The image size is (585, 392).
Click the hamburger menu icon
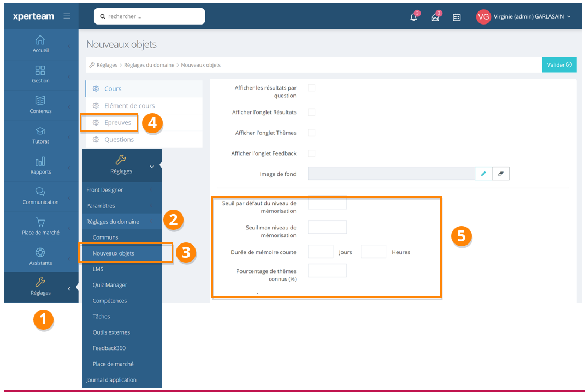click(67, 16)
